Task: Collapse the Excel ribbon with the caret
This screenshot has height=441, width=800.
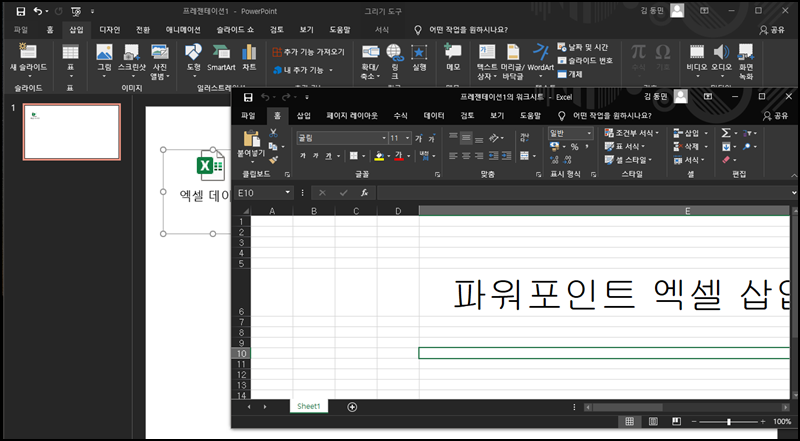Action: pos(794,176)
